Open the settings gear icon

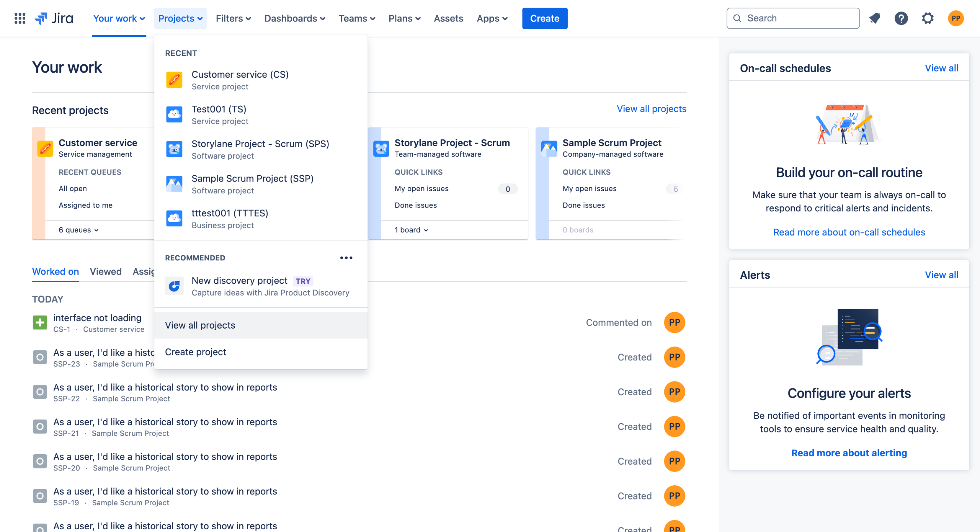[x=928, y=18]
